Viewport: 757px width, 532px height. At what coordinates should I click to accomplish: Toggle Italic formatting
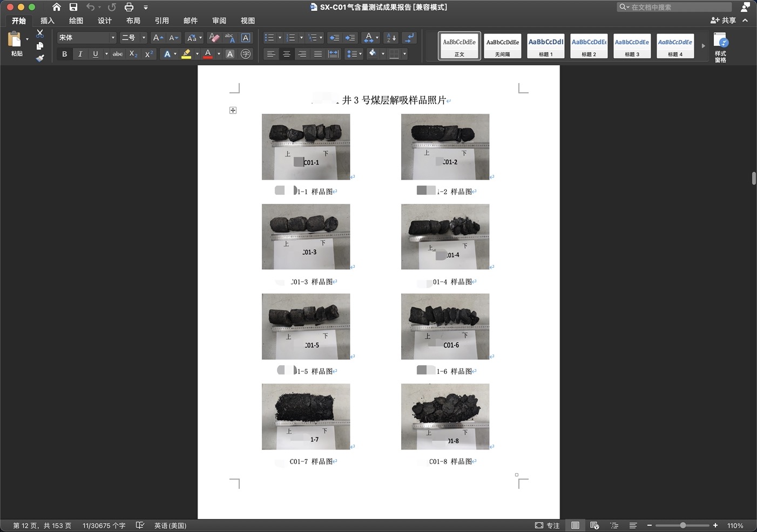[x=80, y=54]
